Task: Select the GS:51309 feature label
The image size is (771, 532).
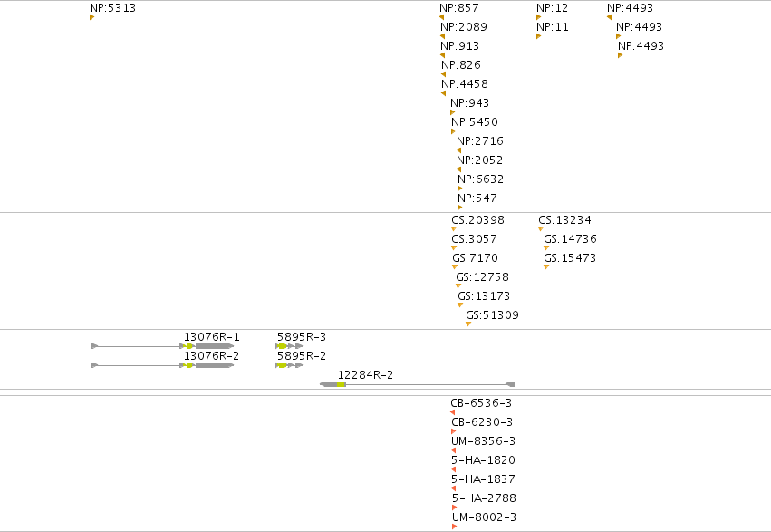Action: 492,315
